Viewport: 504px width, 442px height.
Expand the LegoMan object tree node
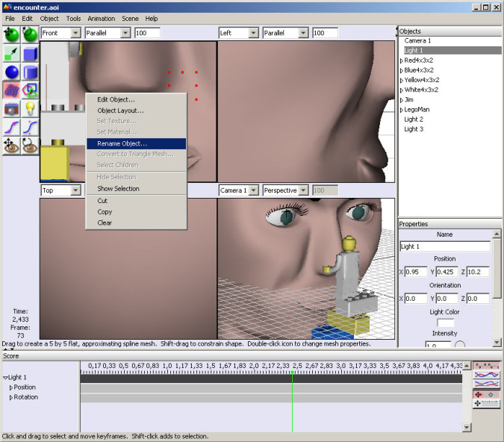[402, 109]
